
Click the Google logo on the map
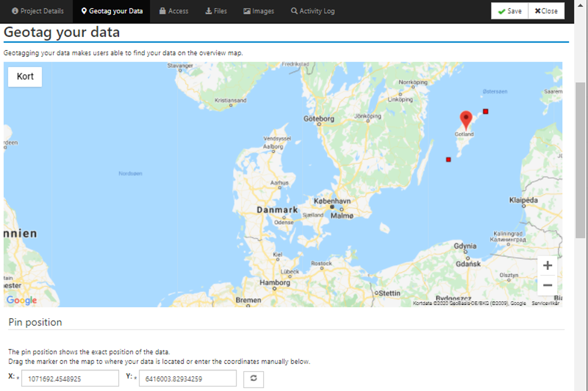pos(22,300)
